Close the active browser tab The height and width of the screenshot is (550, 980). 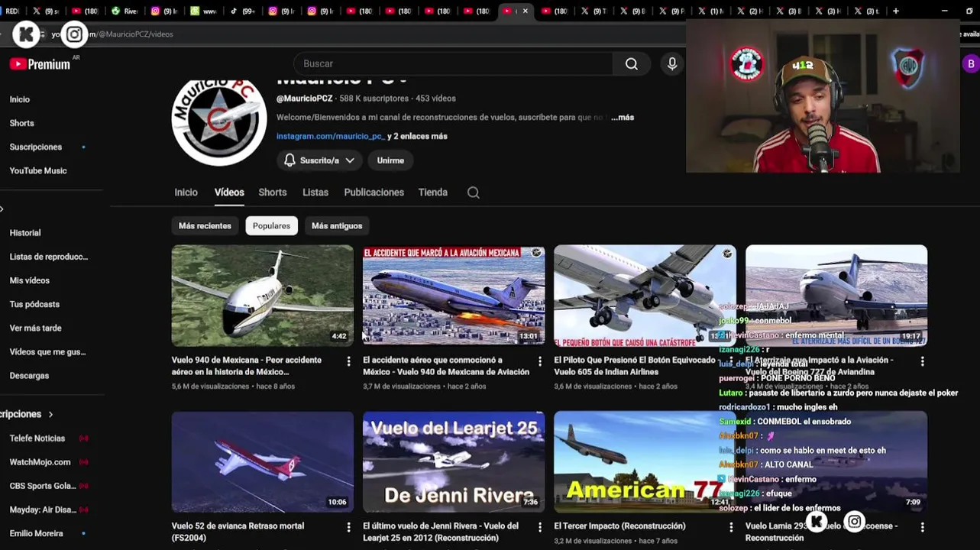click(526, 11)
